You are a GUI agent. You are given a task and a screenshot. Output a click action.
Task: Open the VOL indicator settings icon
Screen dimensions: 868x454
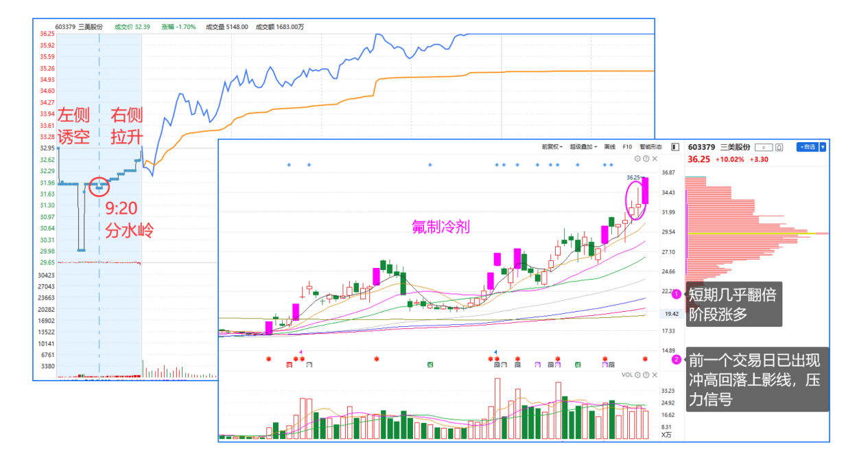[638, 375]
